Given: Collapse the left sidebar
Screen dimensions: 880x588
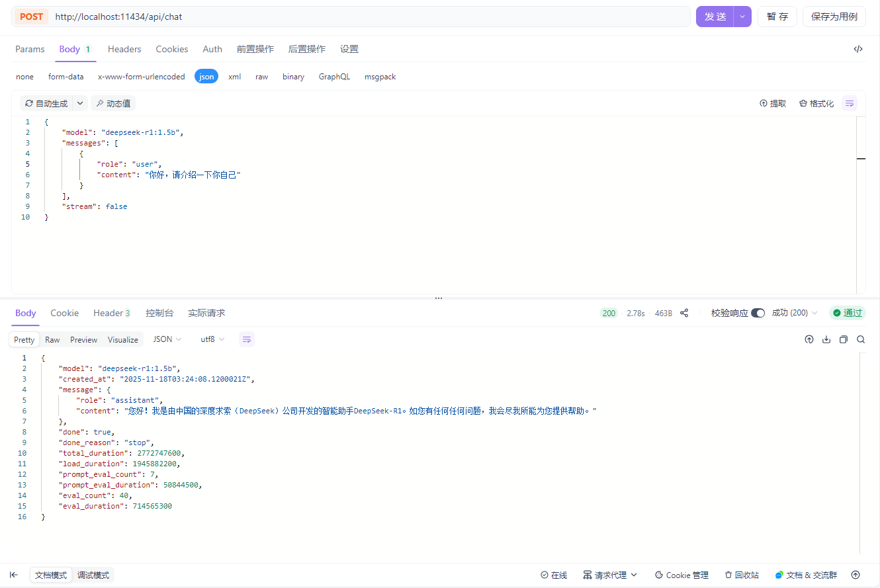Looking at the screenshot, I should click(14, 575).
